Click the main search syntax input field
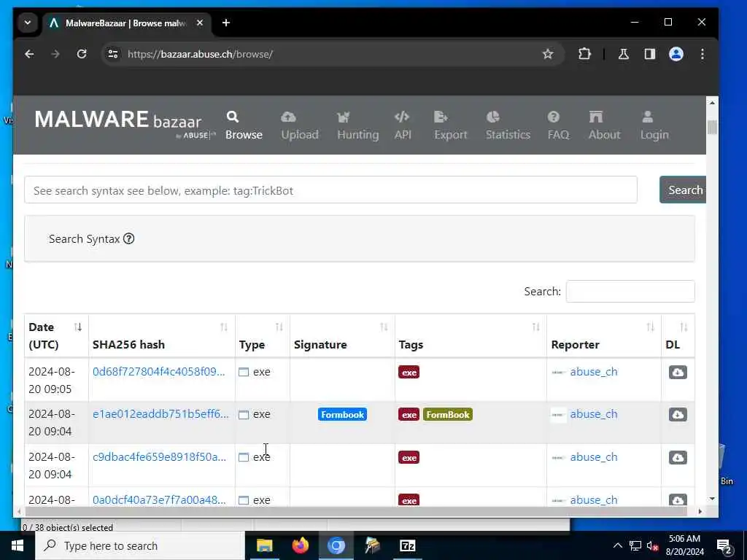Screen dimensions: 747x560 point(330,190)
